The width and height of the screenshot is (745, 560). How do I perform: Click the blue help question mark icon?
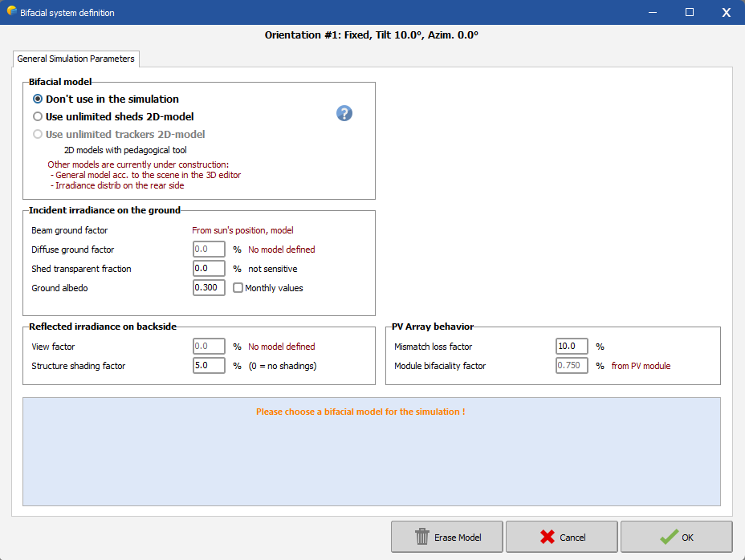(344, 114)
